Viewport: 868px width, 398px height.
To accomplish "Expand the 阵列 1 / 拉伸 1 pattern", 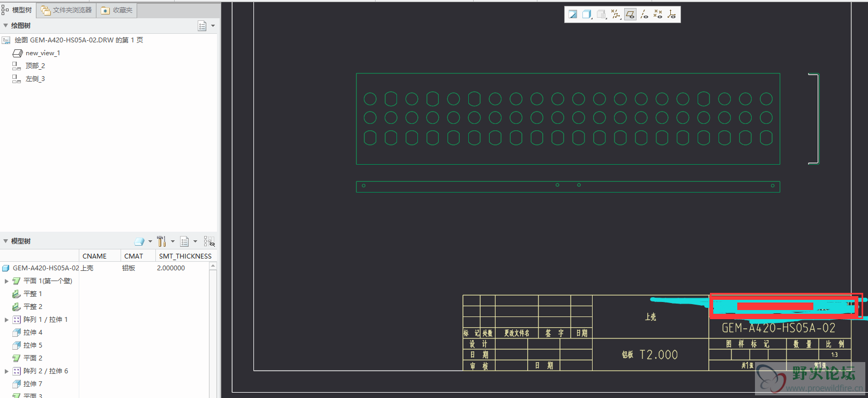I will tap(6, 320).
